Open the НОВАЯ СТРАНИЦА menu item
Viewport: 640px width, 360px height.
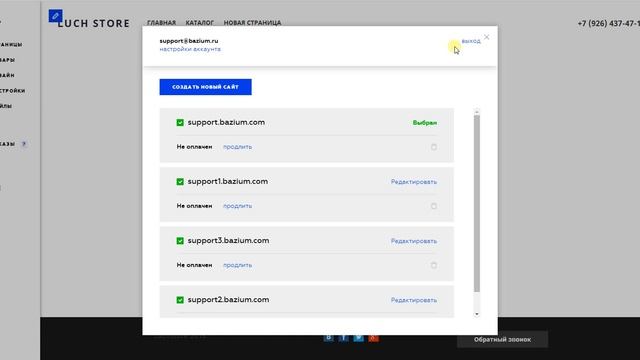pos(252,23)
